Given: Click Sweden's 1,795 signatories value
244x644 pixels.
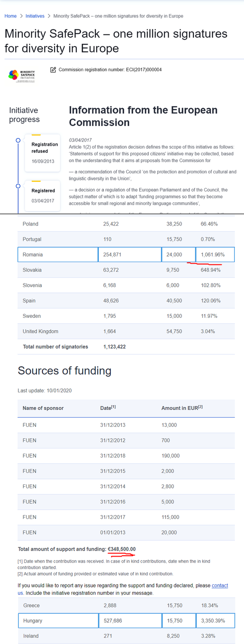Looking at the screenshot, I should (x=111, y=316).
